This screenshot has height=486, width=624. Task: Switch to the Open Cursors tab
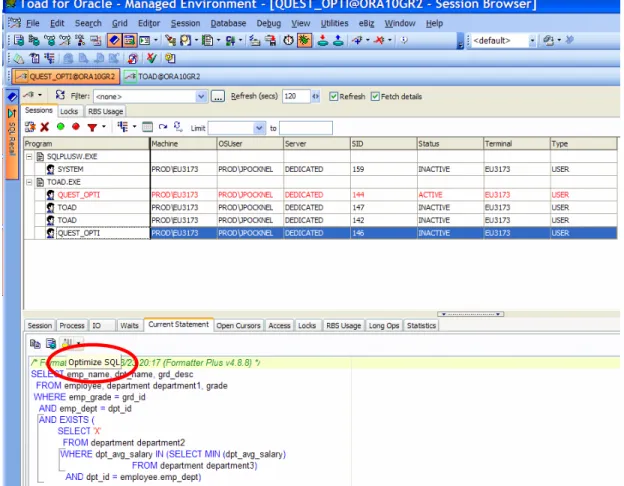[x=238, y=326]
